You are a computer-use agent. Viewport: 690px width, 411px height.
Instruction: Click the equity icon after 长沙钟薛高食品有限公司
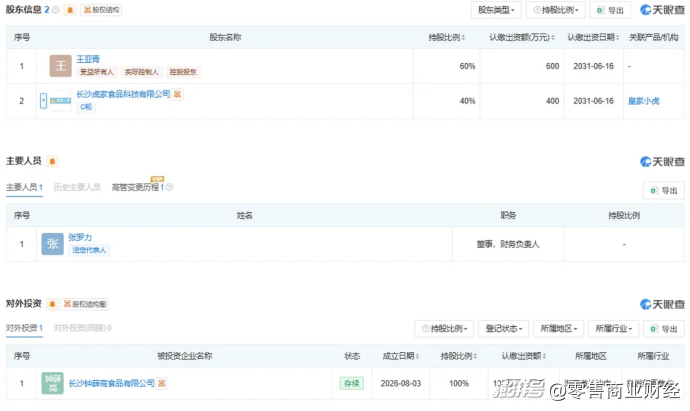162,383
